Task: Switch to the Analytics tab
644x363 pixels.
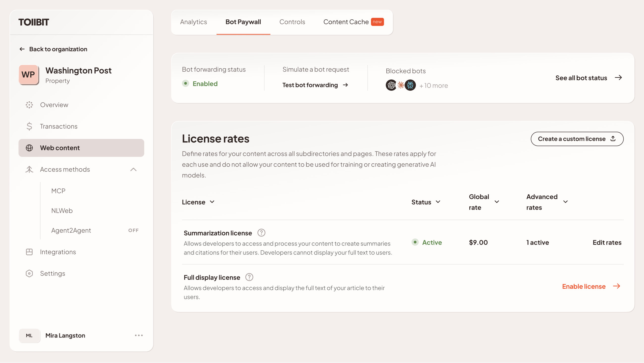Action: coord(193,22)
